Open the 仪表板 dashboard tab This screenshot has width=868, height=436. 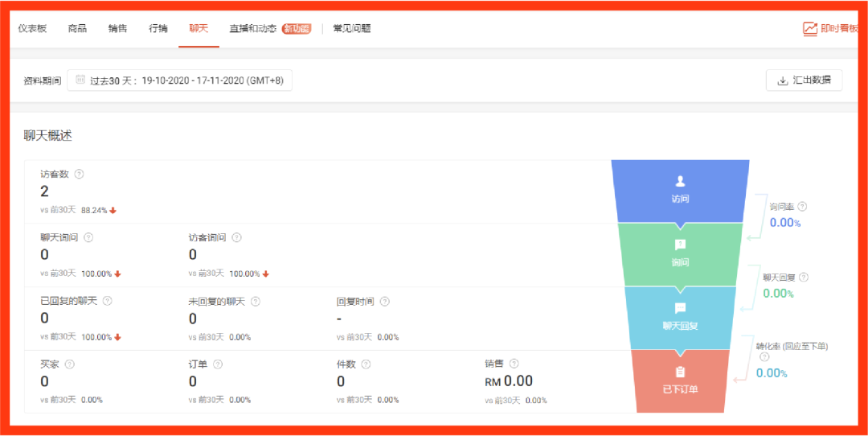click(33, 29)
